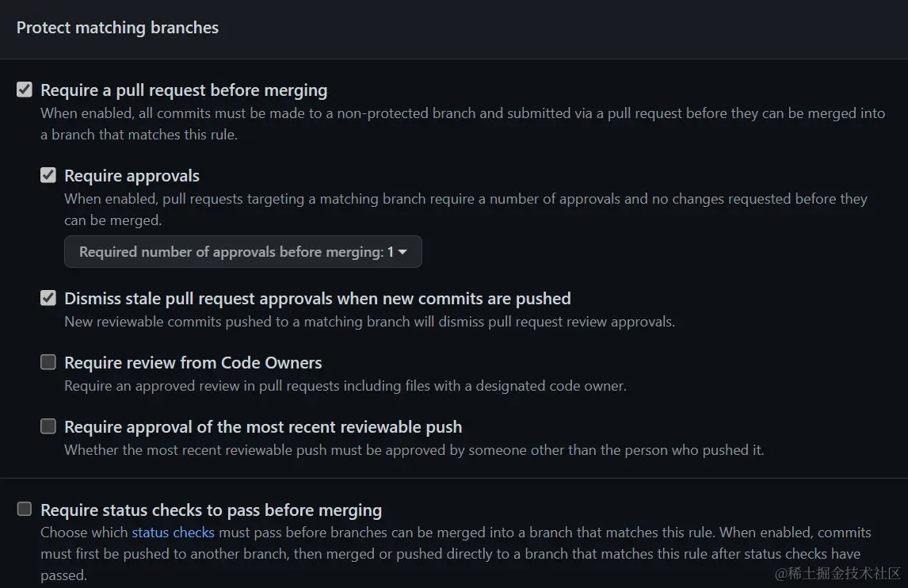Enable the Require review from Code Owners checkbox
This screenshot has width=908, height=588.
tap(48, 362)
